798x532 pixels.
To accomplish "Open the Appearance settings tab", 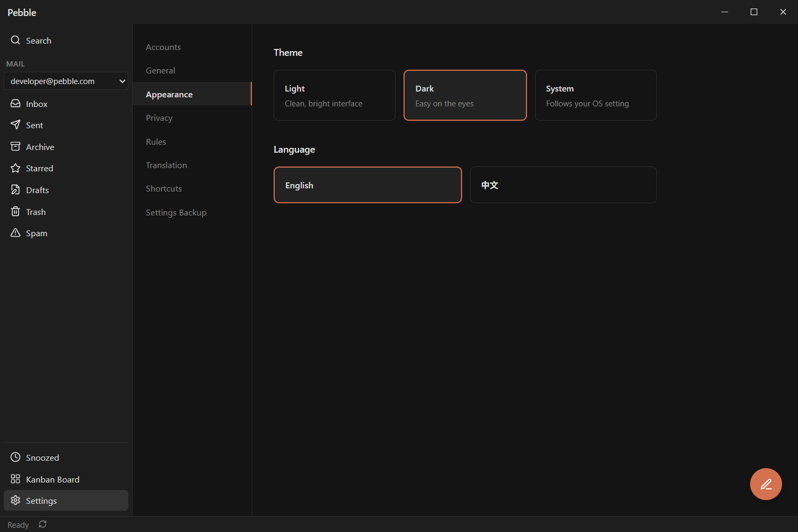I will pyautogui.click(x=192, y=94).
